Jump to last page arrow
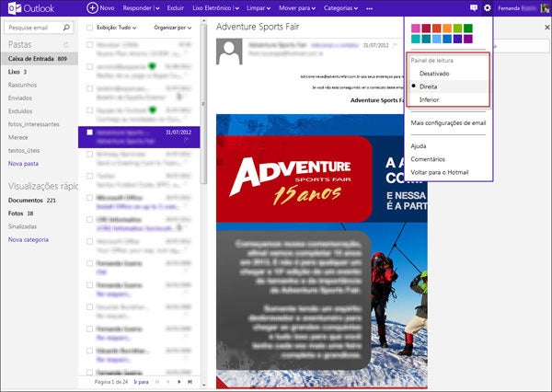This screenshot has height=392, width=552. click(190, 381)
